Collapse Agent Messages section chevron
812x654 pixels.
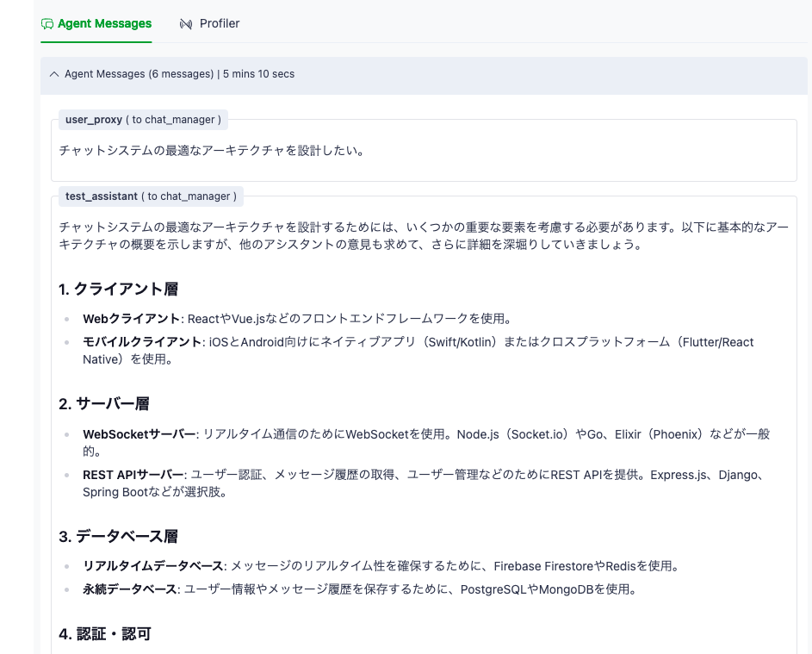54,74
